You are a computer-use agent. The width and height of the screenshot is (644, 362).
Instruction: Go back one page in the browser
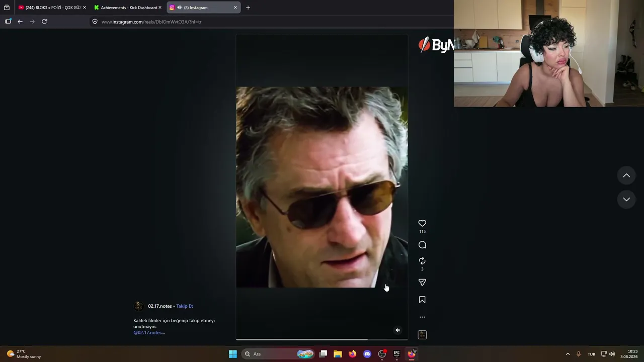tap(20, 22)
